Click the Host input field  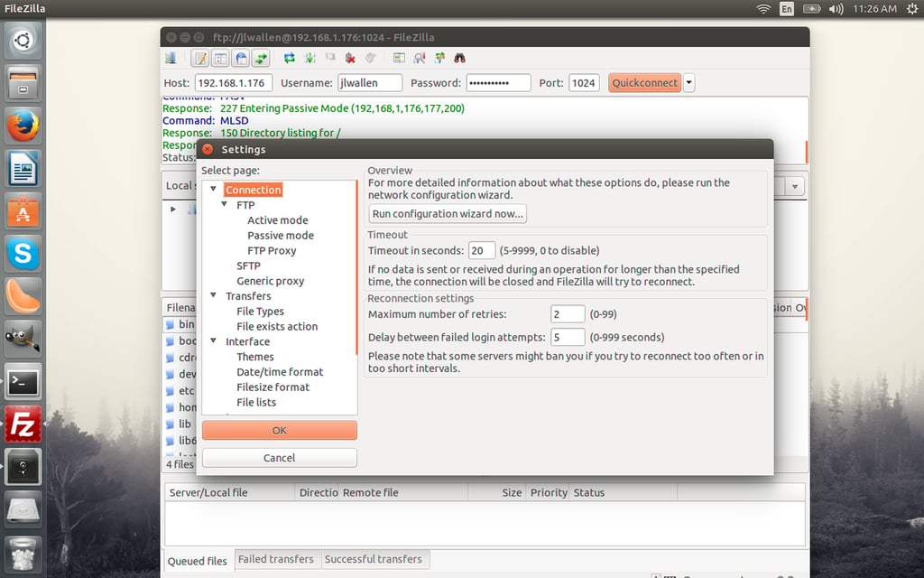tap(234, 82)
